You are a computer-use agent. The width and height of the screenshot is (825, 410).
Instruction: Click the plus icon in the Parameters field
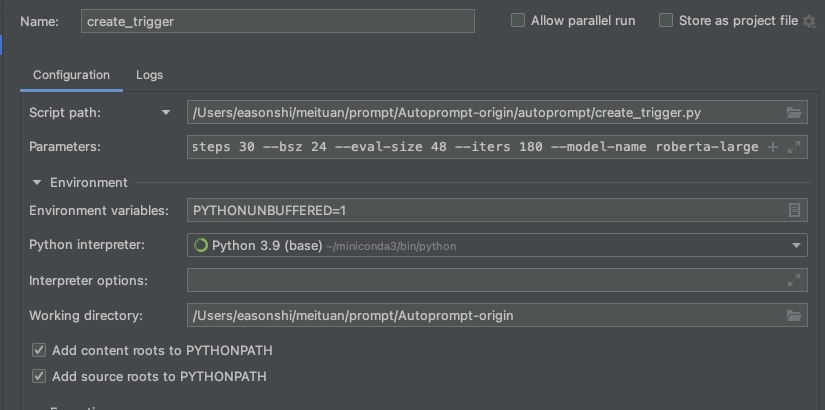point(772,147)
